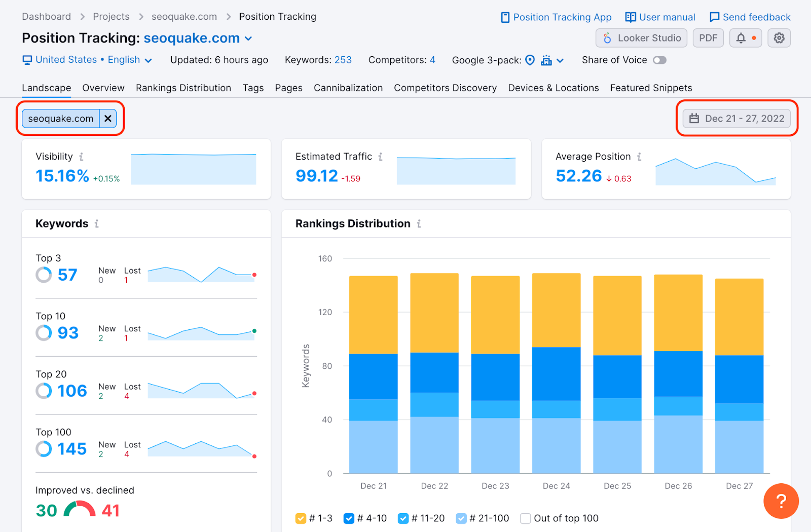The height and width of the screenshot is (532, 811).
Task: Show Estimated Traffic info icon
Action: pyautogui.click(x=380, y=157)
